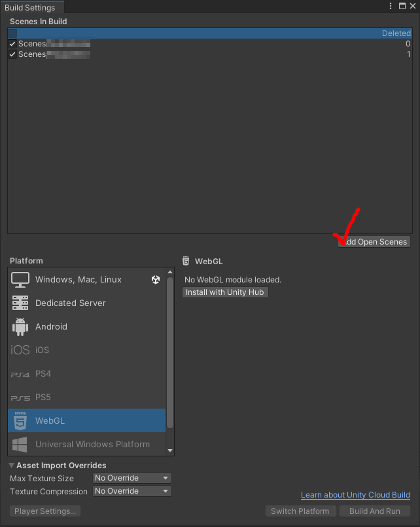
Task: Click the Scenes In Build heading
Action: point(39,22)
